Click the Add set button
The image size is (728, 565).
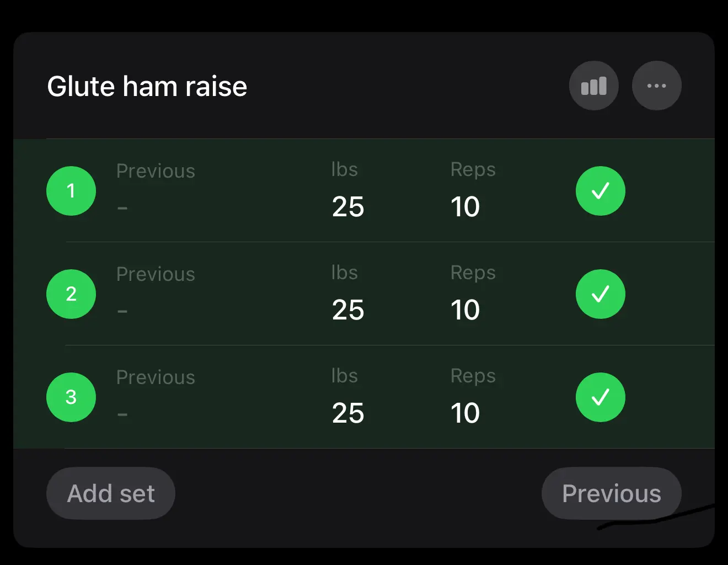[111, 493]
